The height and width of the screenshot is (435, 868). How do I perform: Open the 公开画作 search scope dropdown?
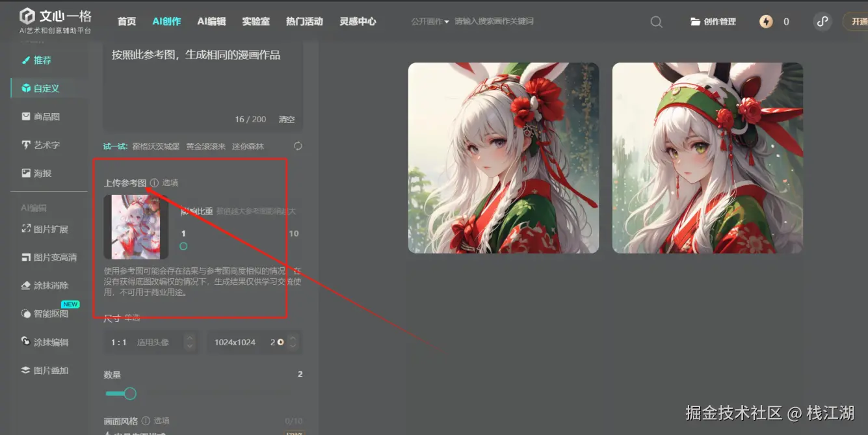coord(430,21)
